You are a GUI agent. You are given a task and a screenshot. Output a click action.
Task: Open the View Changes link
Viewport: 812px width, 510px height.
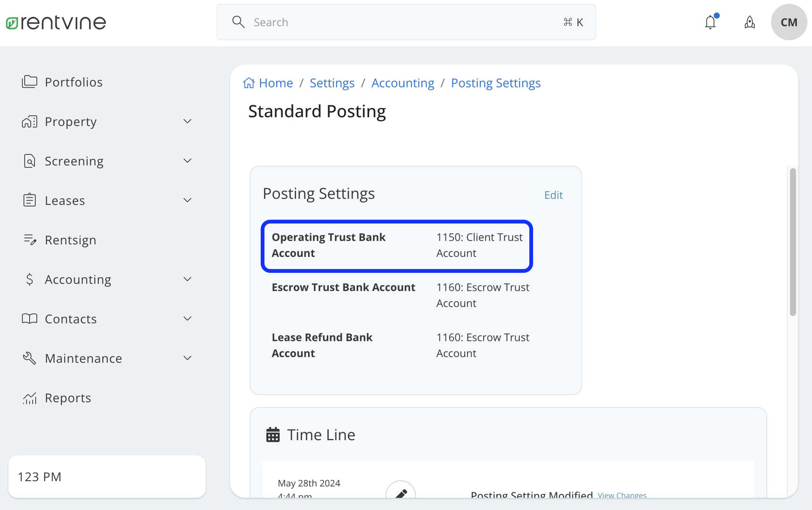(622, 495)
